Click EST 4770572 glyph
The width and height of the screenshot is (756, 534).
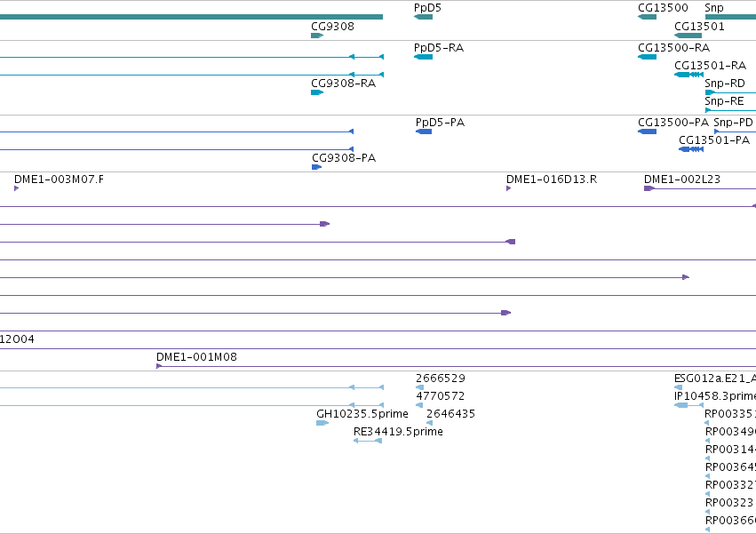(x=419, y=405)
